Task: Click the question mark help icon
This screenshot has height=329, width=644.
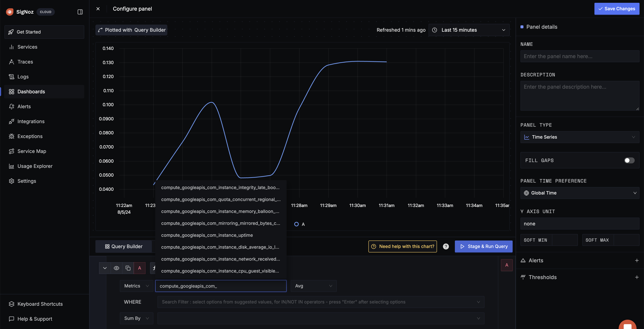Action: point(446,246)
